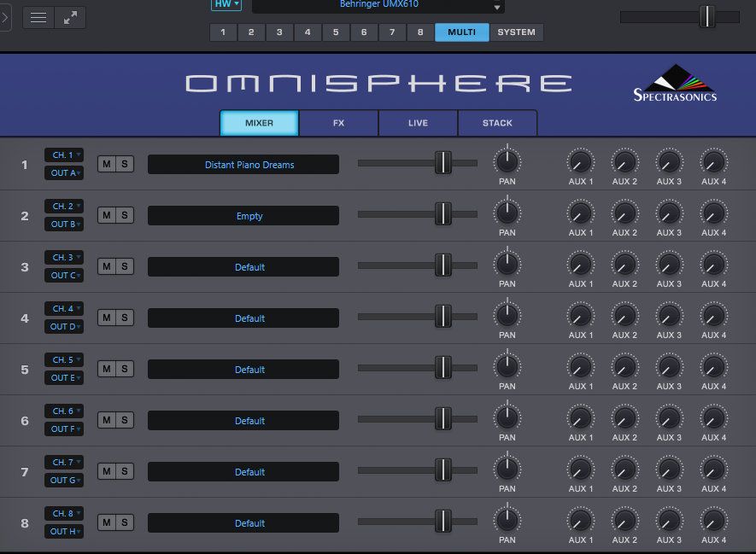Open the CH. 1 MIDI channel dropdown

tap(64, 155)
